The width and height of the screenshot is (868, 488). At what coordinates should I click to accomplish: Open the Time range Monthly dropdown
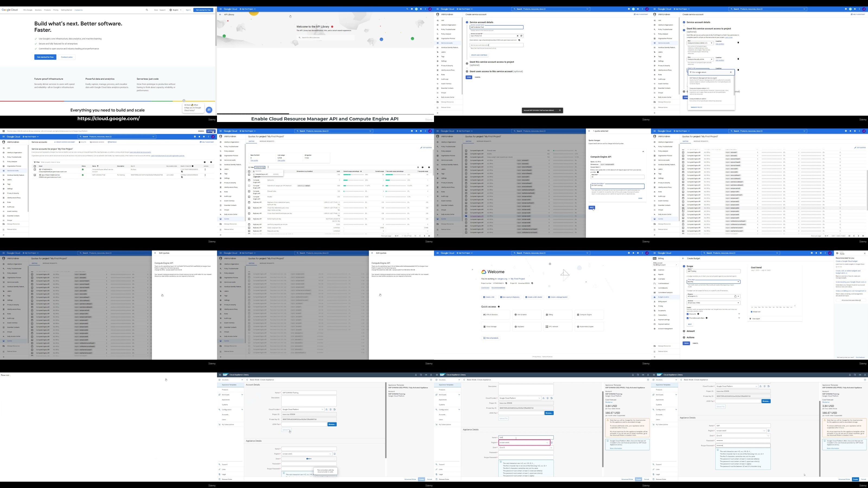click(x=713, y=282)
